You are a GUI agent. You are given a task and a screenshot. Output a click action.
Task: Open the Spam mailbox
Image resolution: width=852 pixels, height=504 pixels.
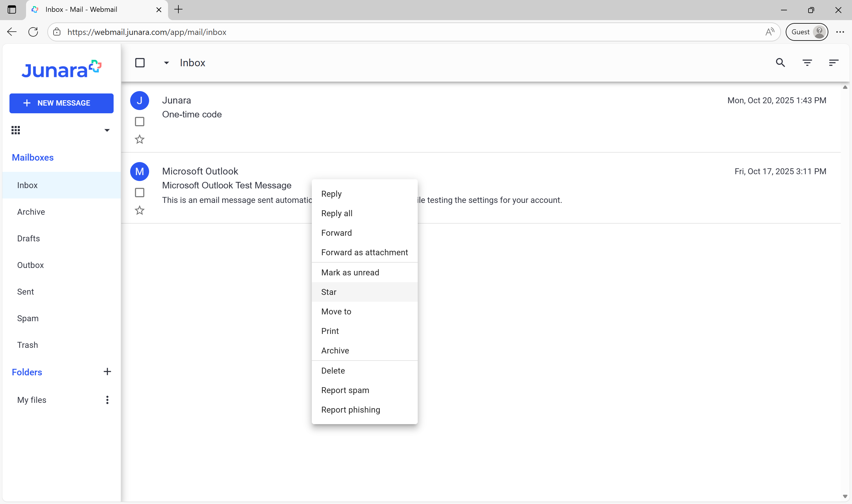point(62,318)
